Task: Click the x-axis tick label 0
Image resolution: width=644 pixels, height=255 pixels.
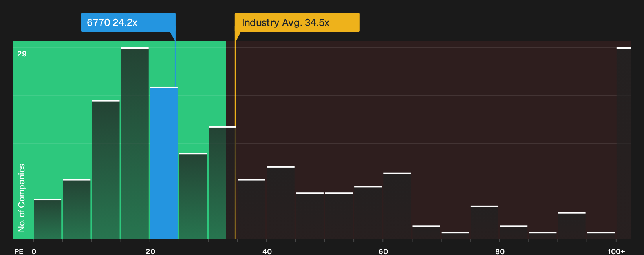Action: pos(34,251)
